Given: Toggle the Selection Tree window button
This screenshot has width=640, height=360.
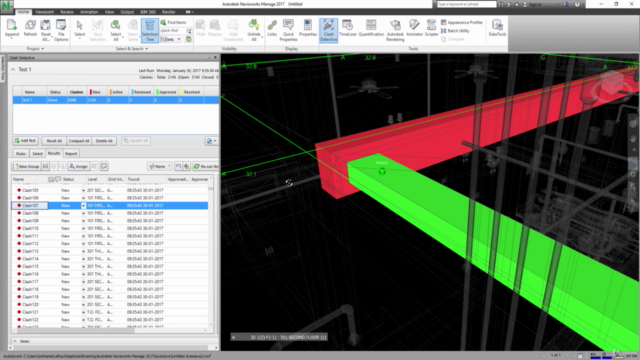Looking at the screenshot, I should [x=150, y=31].
